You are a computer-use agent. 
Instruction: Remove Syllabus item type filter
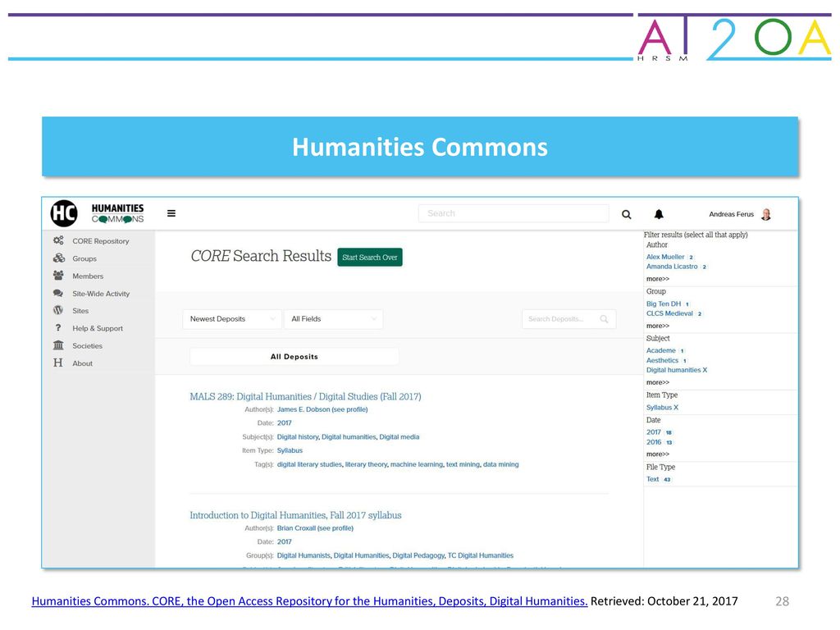662,408
